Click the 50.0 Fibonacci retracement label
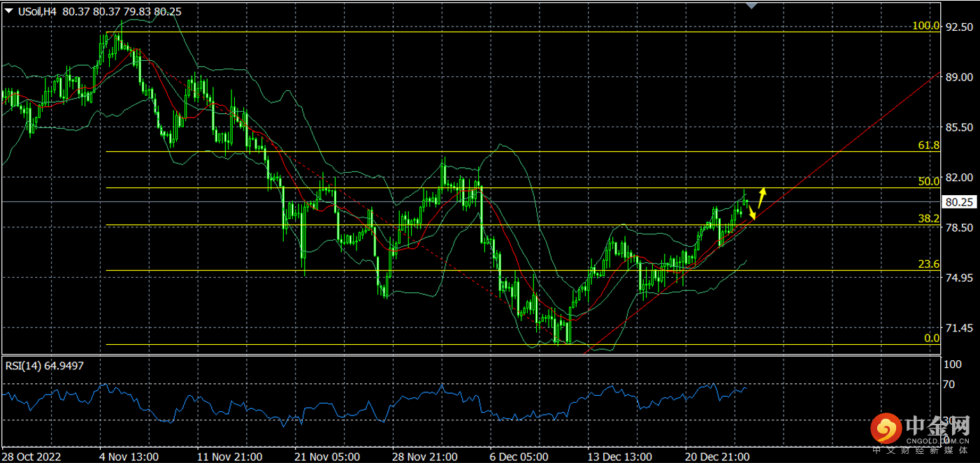Image resolution: width=980 pixels, height=463 pixels. [929, 181]
